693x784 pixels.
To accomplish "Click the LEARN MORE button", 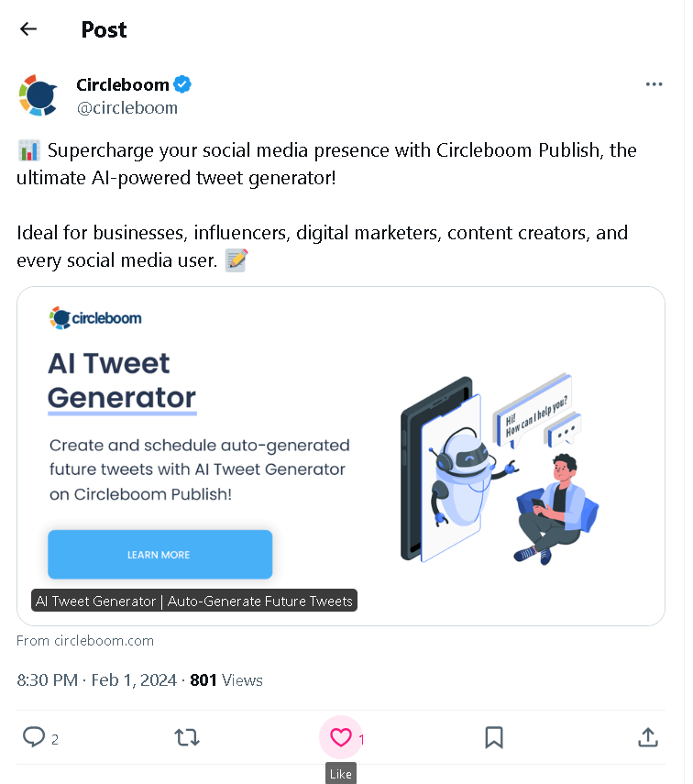I will coord(159,554).
